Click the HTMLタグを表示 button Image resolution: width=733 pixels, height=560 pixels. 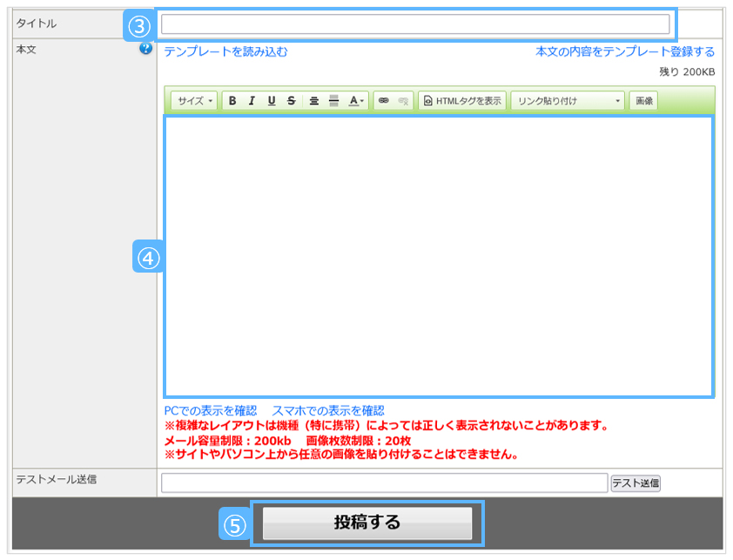pos(462,101)
